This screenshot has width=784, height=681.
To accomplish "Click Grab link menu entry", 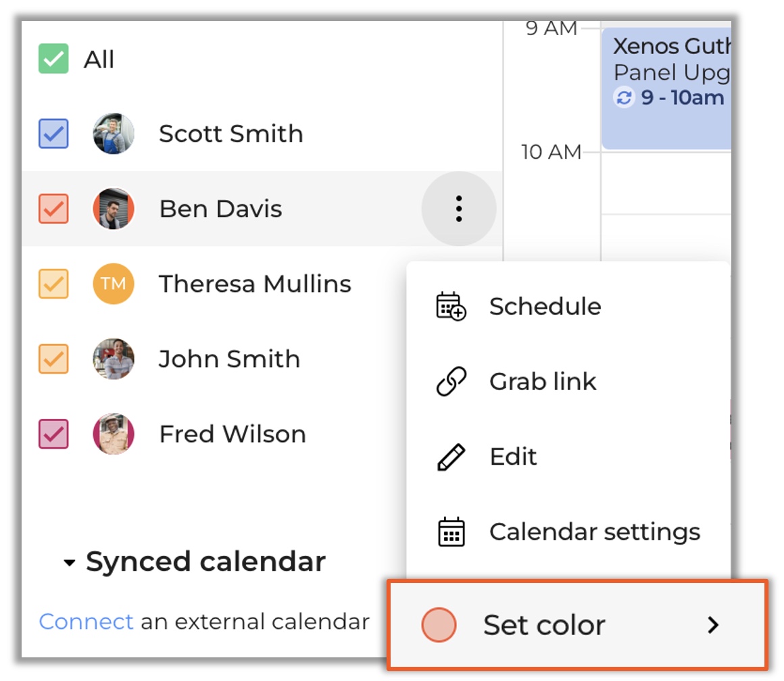I will click(542, 381).
